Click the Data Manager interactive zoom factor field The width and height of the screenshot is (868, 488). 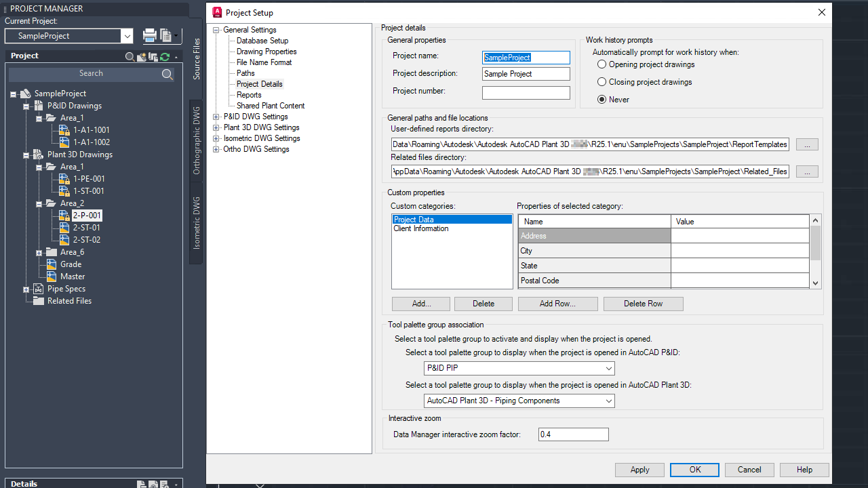574,434
